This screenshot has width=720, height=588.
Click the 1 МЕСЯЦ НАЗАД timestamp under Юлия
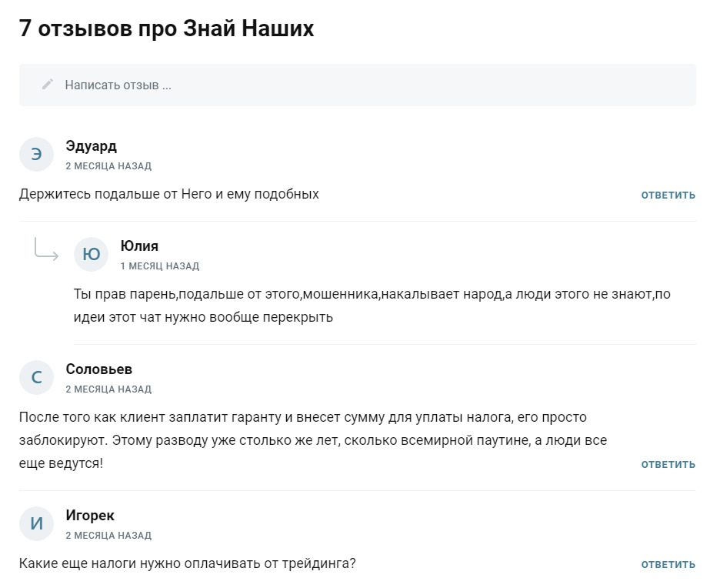tap(159, 266)
